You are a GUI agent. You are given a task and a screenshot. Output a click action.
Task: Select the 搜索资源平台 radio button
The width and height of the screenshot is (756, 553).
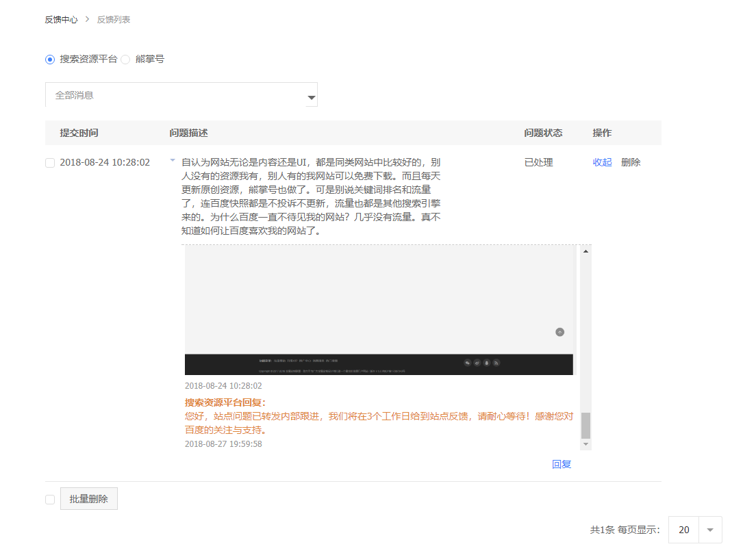click(50, 60)
